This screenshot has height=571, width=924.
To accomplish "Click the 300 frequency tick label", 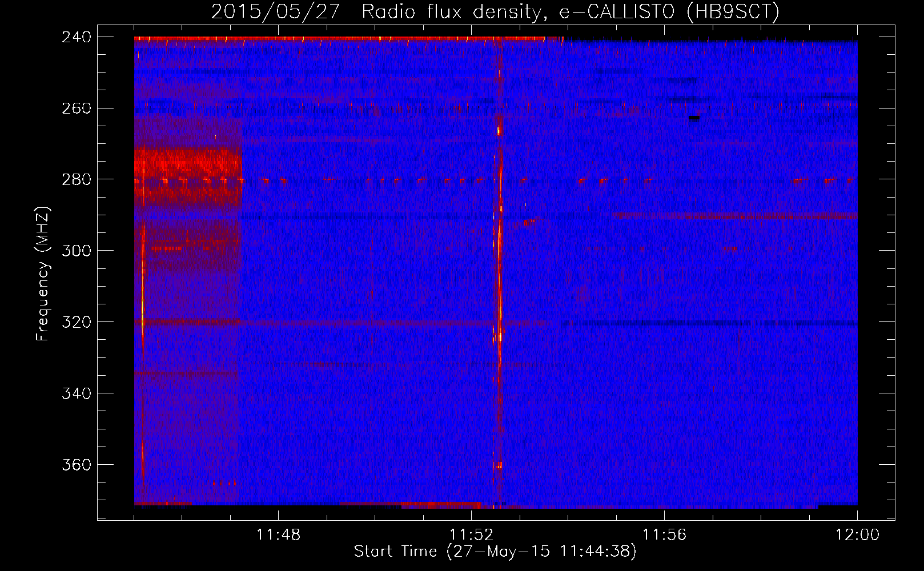I will pos(77,251).
